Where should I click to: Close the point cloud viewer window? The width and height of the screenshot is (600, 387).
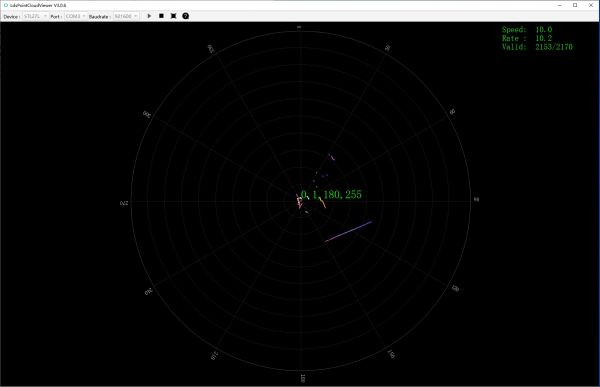point(591,5)
